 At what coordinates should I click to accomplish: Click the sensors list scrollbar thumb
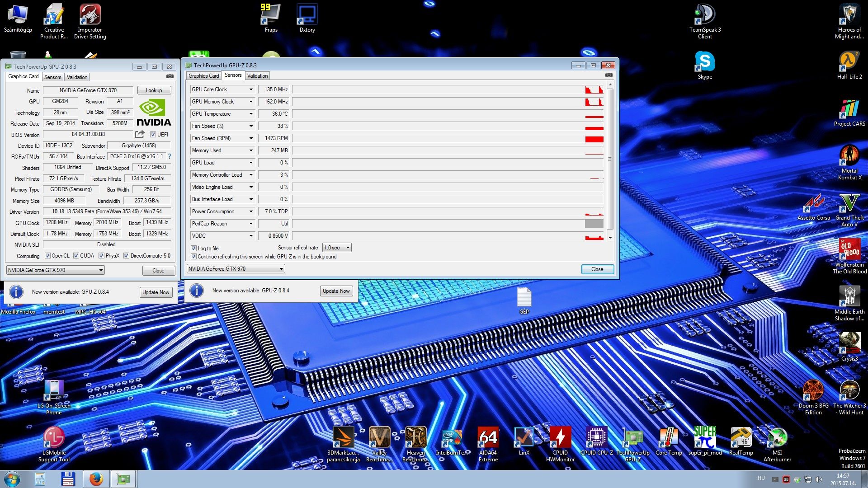click(610, 159)
